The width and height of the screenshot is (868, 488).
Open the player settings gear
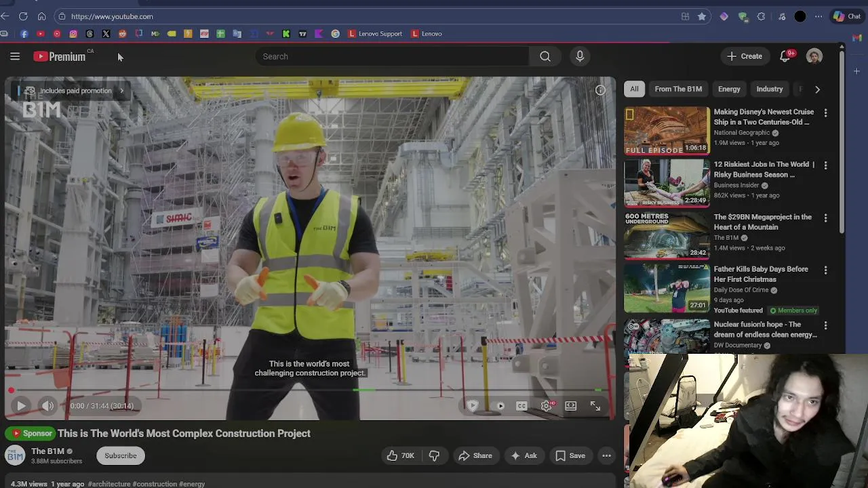(x=547, y=406)
